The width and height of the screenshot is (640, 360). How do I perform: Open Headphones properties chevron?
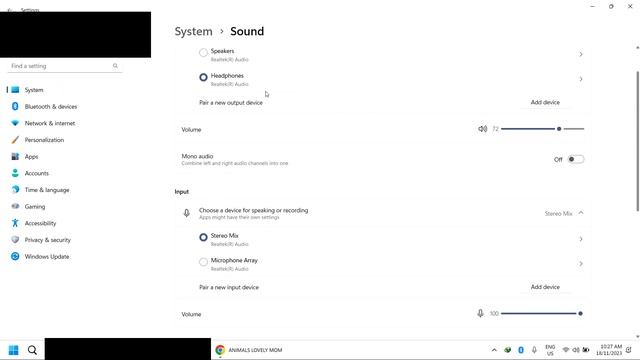point(581,79)
